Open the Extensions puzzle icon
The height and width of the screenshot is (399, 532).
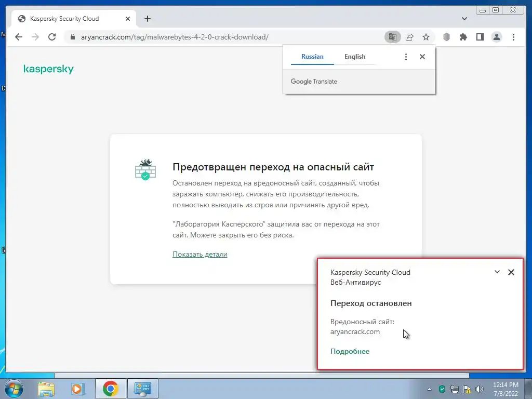coord(463,37)
